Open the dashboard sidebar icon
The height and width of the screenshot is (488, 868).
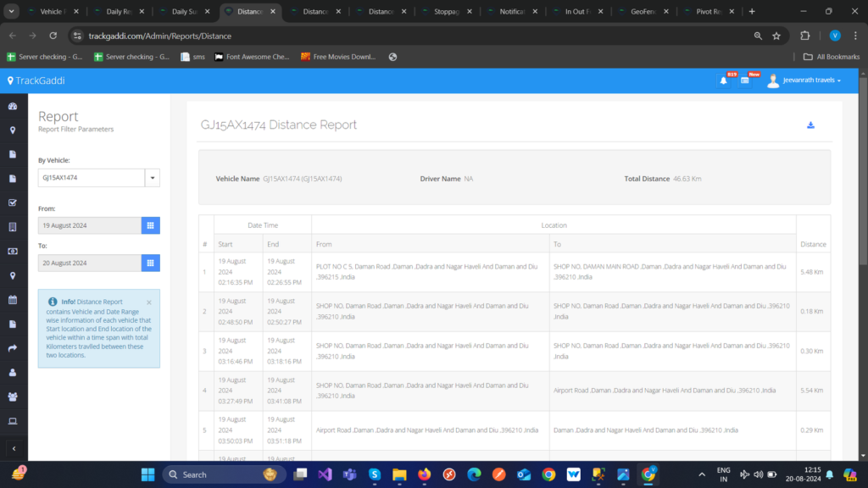pos(13,106)
